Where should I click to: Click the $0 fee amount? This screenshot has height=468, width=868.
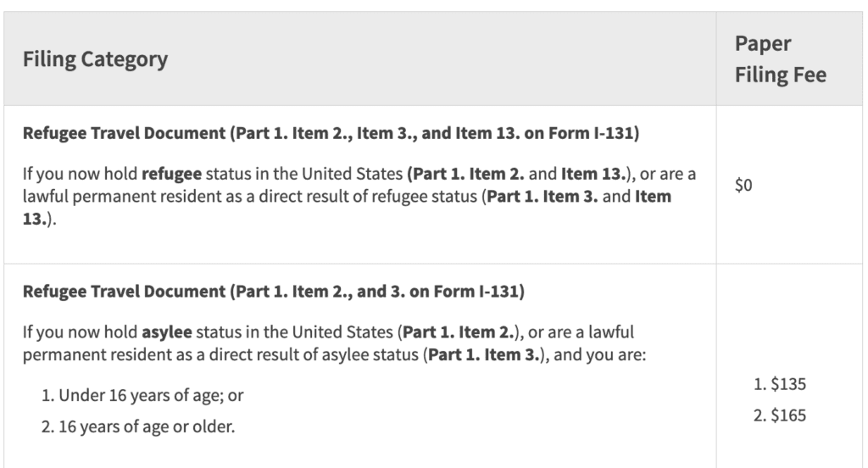click(x=743, y=185)
